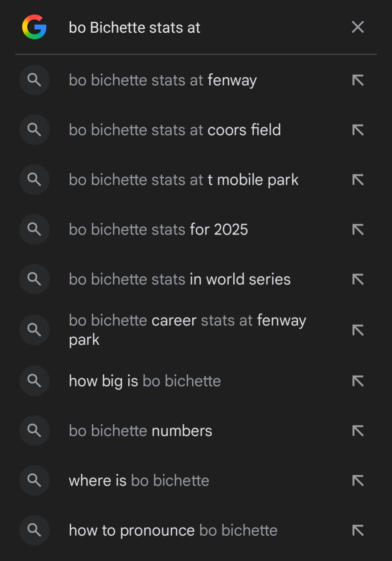
Task: Insert 'how to pronounce' suggestion arrow
Action: tap(358, 530)
